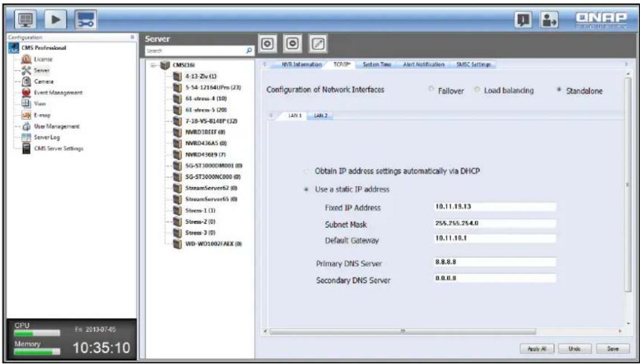Switch to NVR Information tab
The width and height of the screenshot is (640, 364).
(x=302, y=65)
